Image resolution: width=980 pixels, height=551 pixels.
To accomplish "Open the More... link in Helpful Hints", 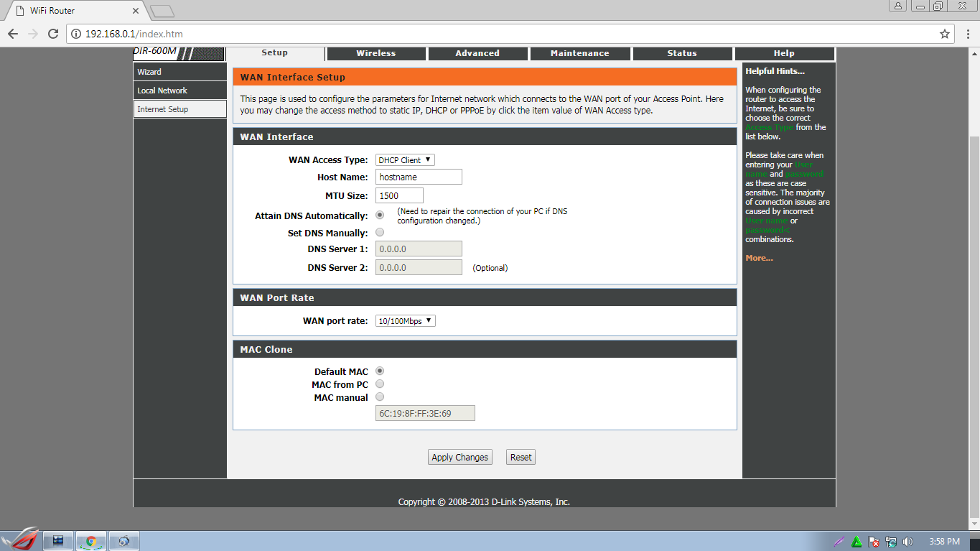I will [x=758, y=257].
